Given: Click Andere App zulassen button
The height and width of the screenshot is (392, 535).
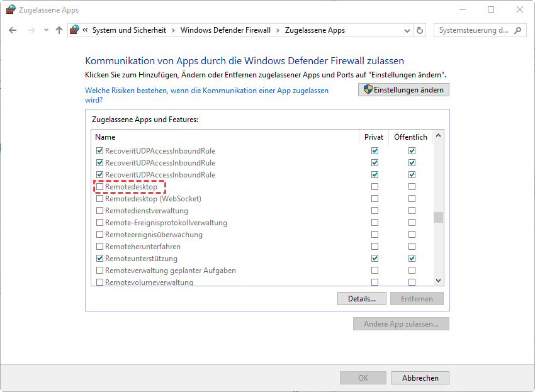Looking at the screenshot, I should [401, 324].
